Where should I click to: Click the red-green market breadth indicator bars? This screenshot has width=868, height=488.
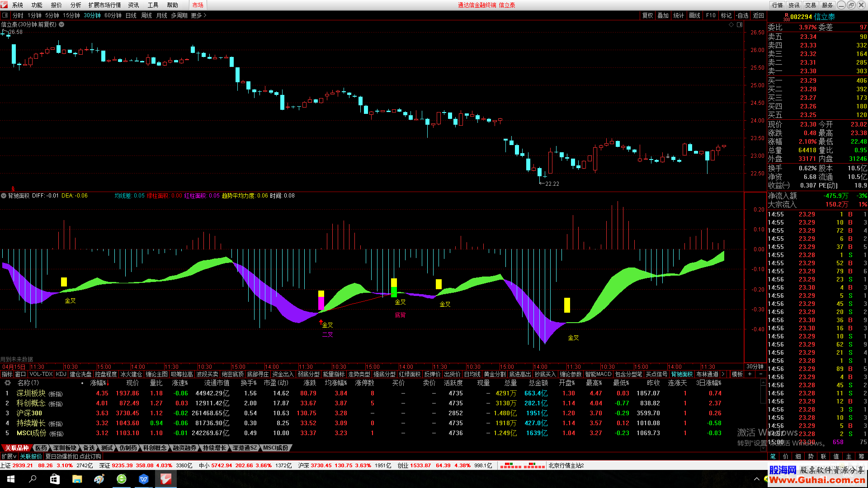click(x=522, y=465)
